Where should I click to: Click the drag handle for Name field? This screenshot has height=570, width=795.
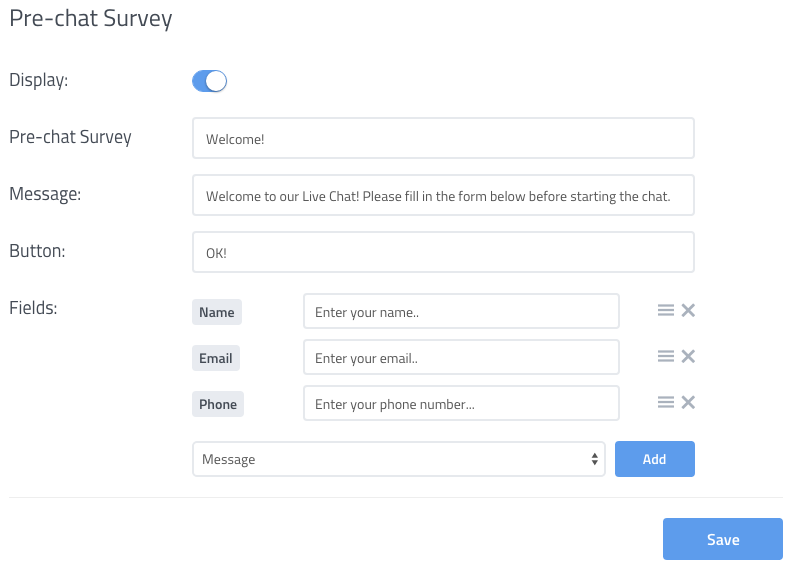pos(665,311)
